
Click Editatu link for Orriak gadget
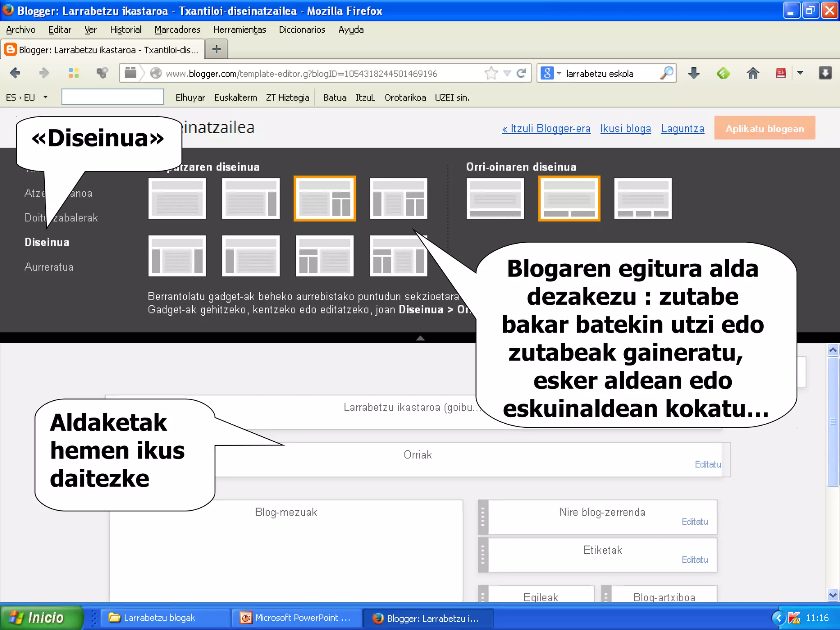click(x=708, y=464)
